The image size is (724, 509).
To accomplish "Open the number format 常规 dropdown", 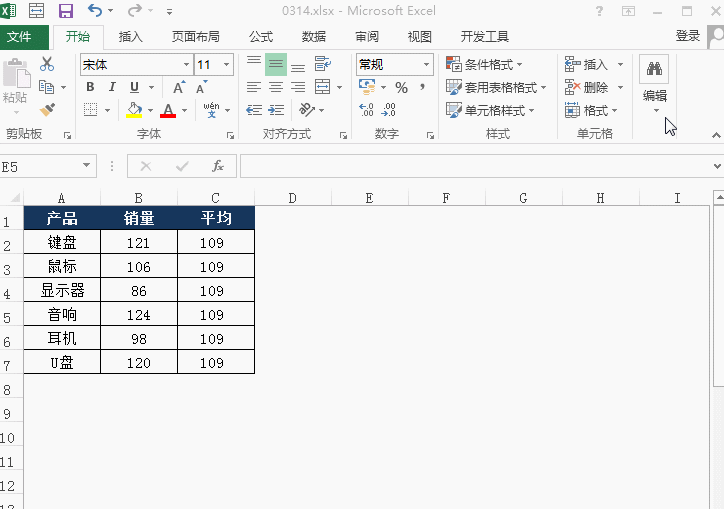I will coord(427,64).
